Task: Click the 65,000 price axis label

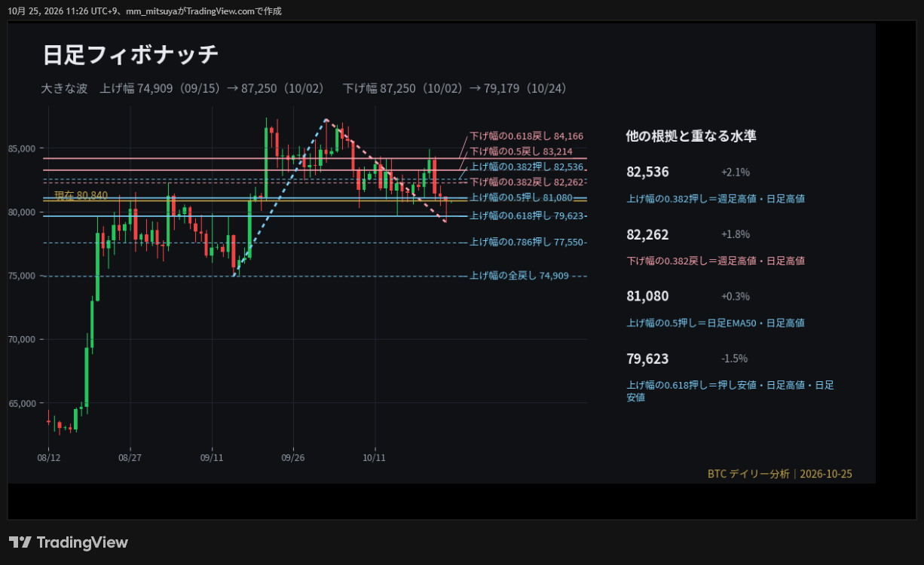Action: click(22, 404)
